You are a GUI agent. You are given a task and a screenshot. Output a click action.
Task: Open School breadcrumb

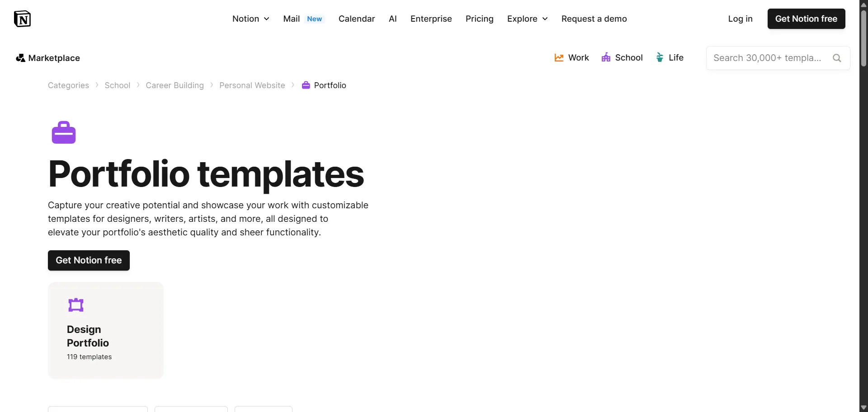[x=118, y=85]
